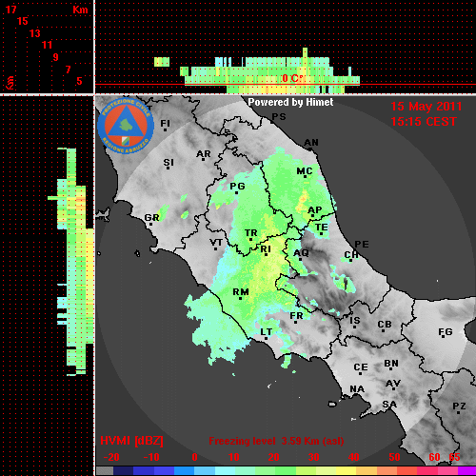Click the 'RM' city label on the map
Screen dimensions: 476x476
point(241,291)
